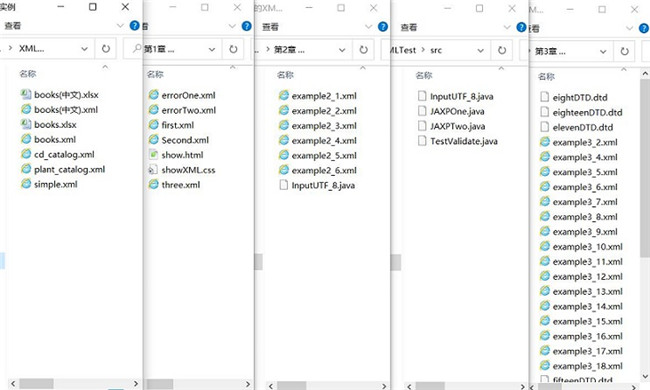This screenshot has width=650, height=390.
Task: Refresh the src folder window
Action: 502,50
